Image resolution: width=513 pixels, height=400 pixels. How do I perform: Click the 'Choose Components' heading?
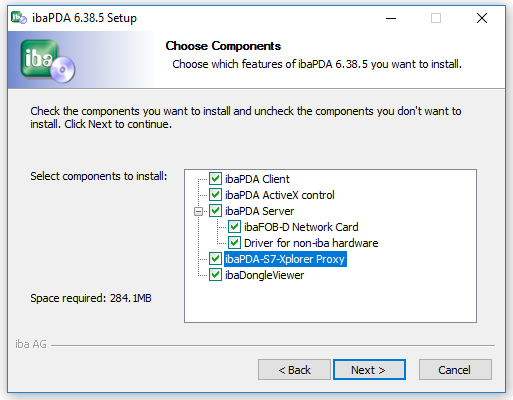(223, 46)
